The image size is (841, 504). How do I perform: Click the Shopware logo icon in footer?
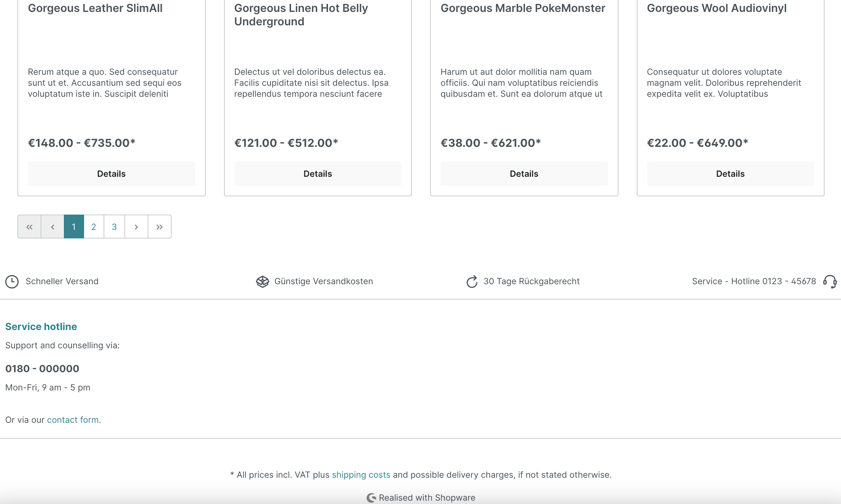[x=371, y=498]
